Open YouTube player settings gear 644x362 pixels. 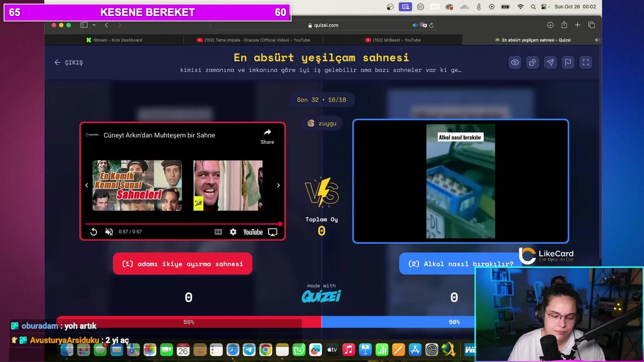[x=233, y=232]
